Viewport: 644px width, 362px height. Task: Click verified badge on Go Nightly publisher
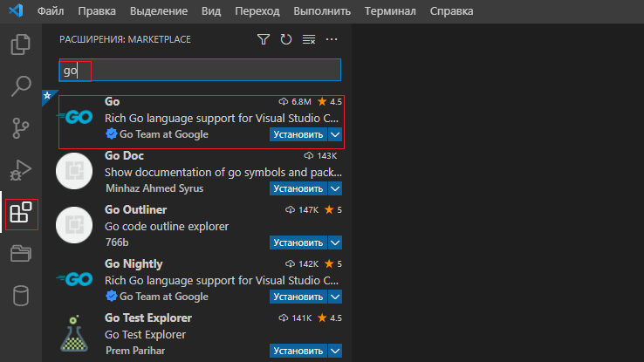click(111, 296)
